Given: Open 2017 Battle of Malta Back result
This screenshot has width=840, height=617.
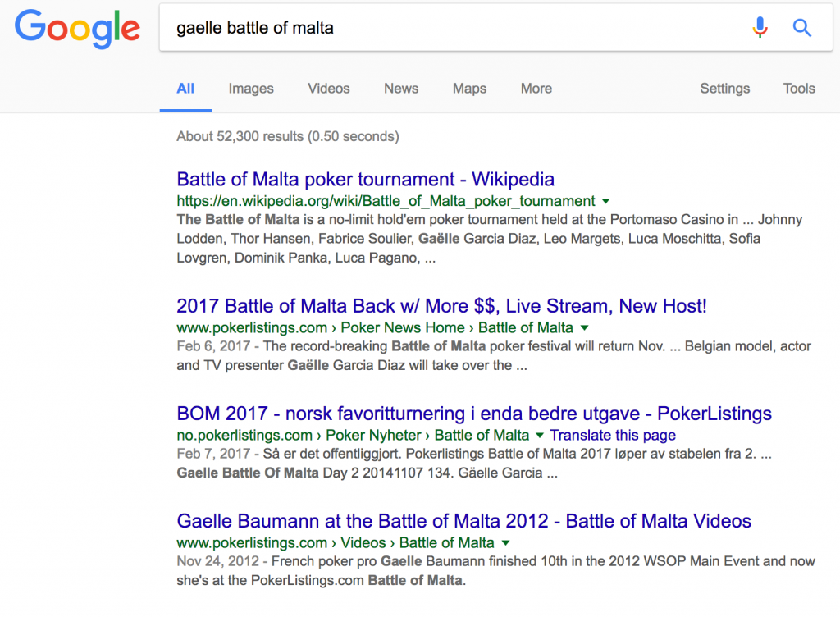Looking at the screenshot, I should (441, 306).
